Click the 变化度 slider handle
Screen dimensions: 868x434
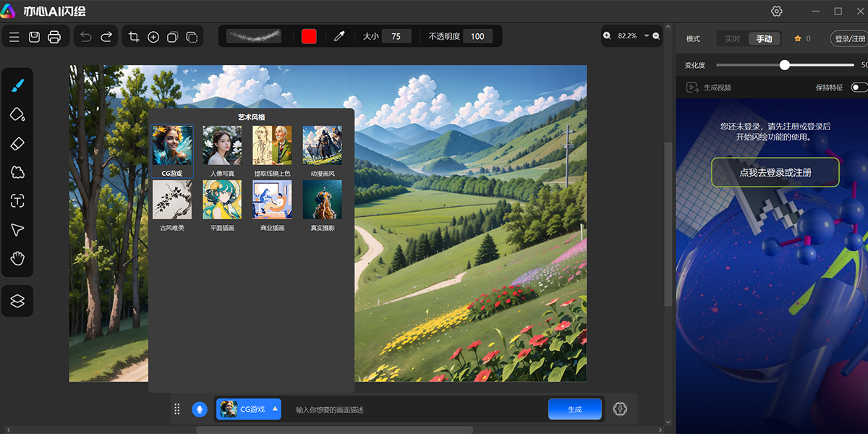(x=785, y=65)
